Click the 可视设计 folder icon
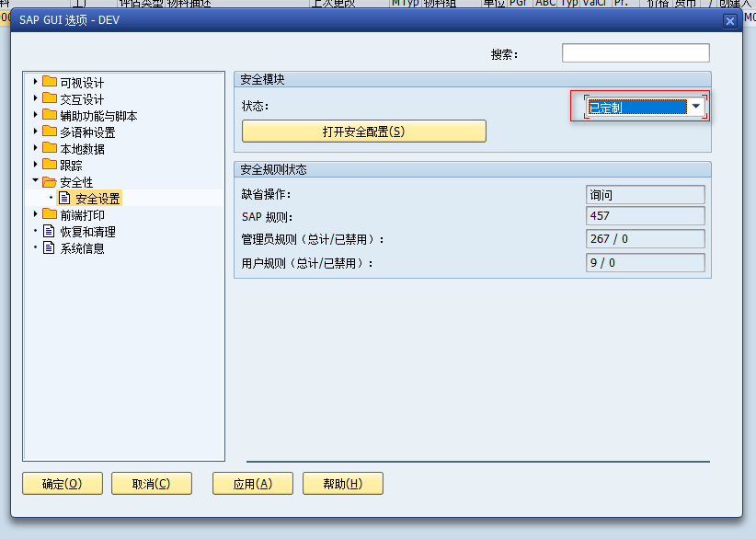This screenshot has height=539, width=756. click(50, 82)
